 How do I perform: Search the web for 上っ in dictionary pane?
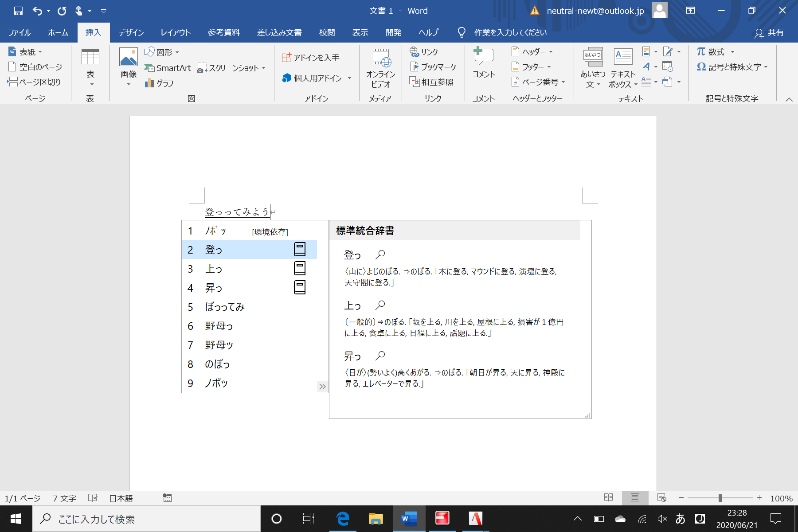[380, 305]
